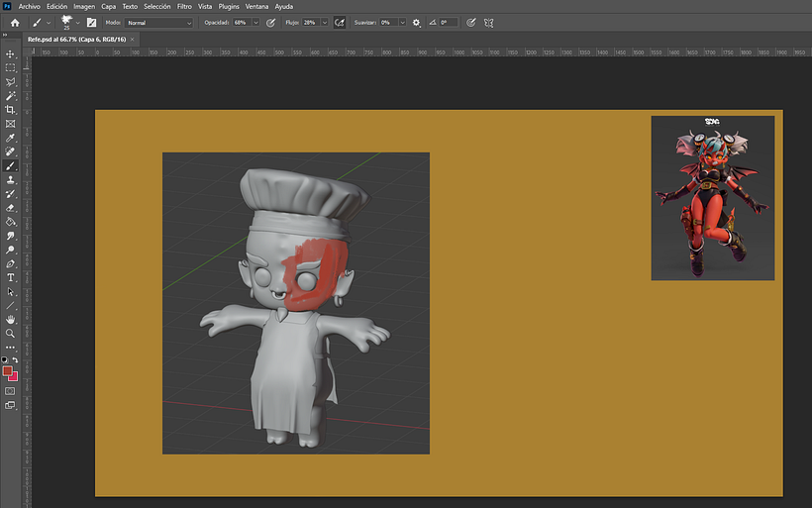Click the foreground color swatch
812x508 pixels.
[8, 371]
